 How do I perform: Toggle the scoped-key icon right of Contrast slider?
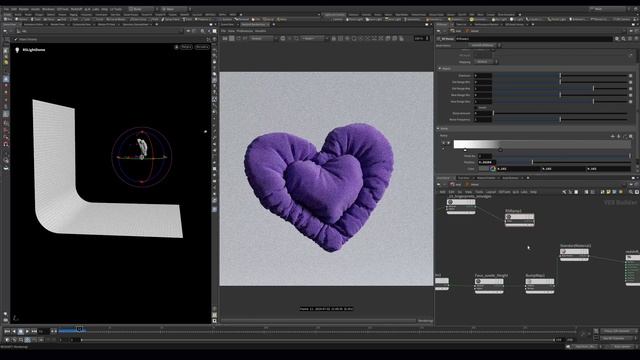point(631,76)
